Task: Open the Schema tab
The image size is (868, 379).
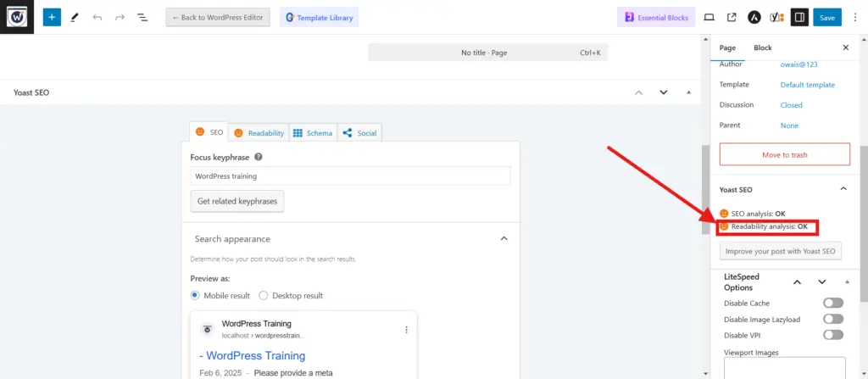Action: click(312, 133)
